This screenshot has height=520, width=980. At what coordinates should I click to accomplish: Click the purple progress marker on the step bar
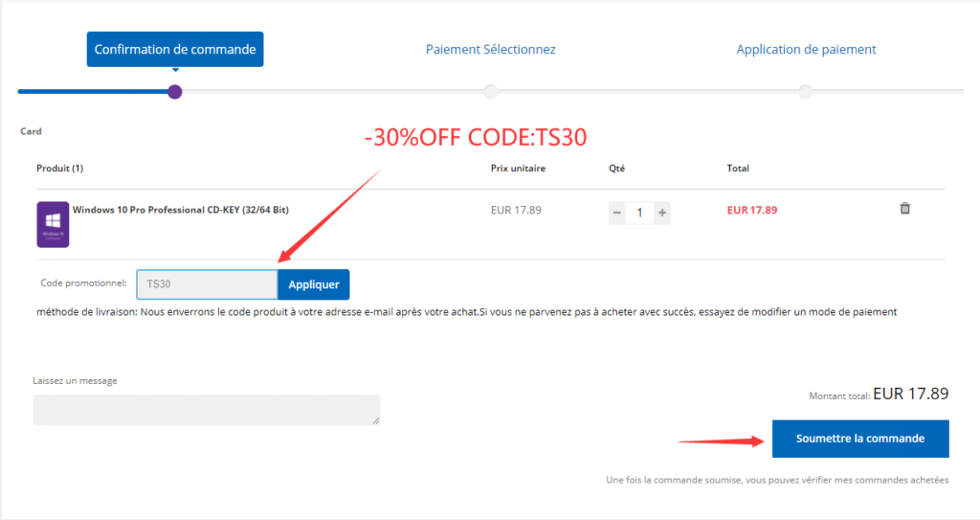[175, 92]
